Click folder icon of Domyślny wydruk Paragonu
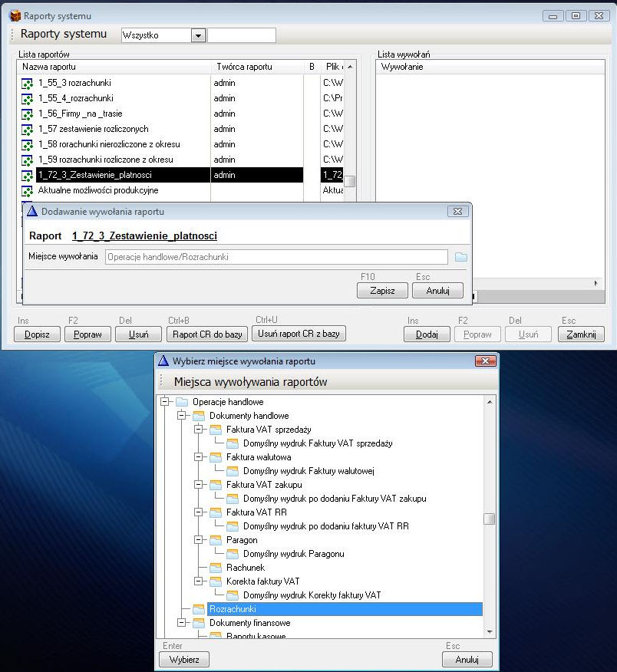Image resolution: width=617 pixels, height=672 pixels. click(233, 554)
